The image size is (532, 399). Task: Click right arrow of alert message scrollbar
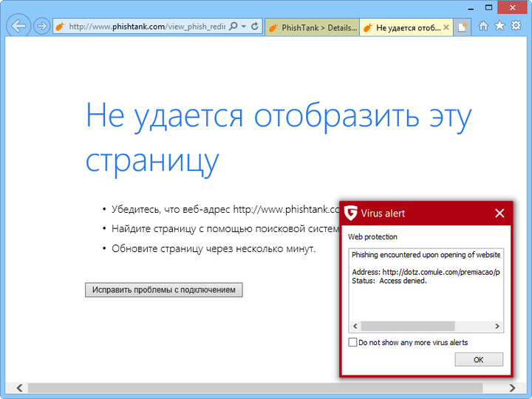click(x=497, y=326)
